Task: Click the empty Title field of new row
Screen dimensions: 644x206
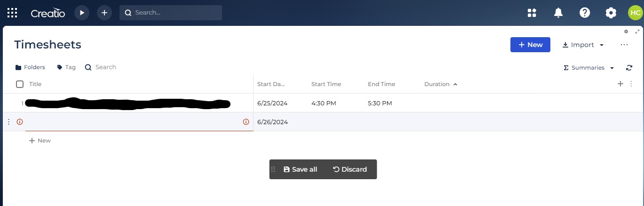Action: click(132, 122)
